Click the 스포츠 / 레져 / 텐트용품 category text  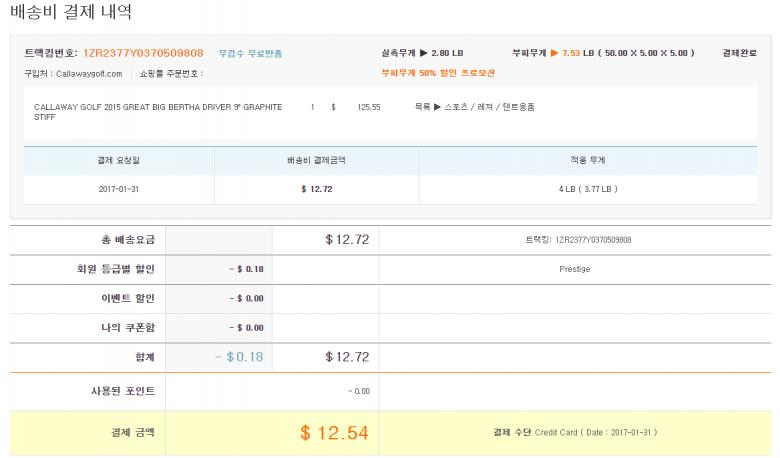[490, 106]
